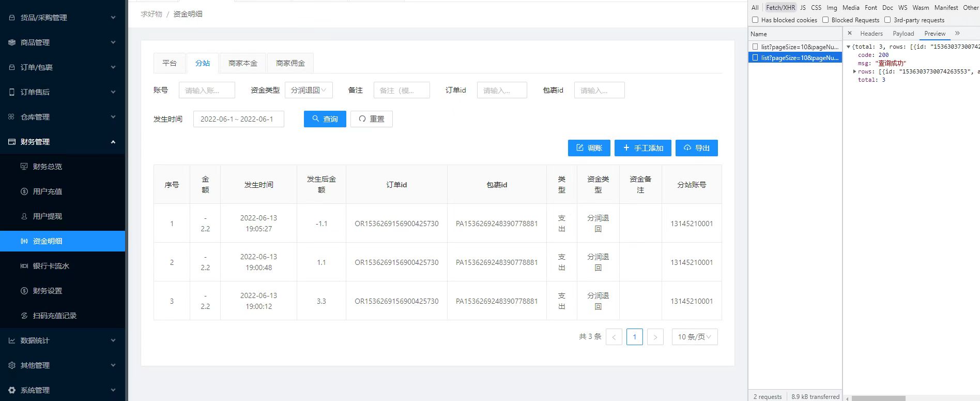This screenshot has height=401, width=980.
Task: Click page number 1 in pagination
Action: (x=635, y=337)
